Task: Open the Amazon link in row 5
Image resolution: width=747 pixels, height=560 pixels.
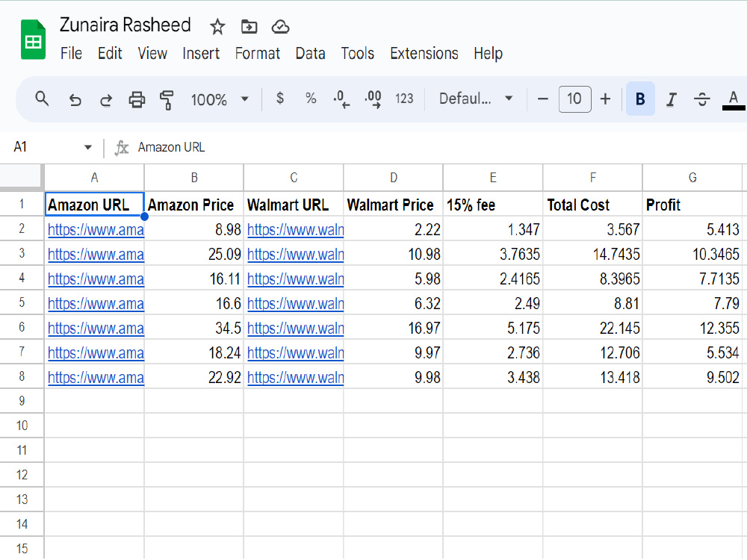Action: click(x=96, y=303)
